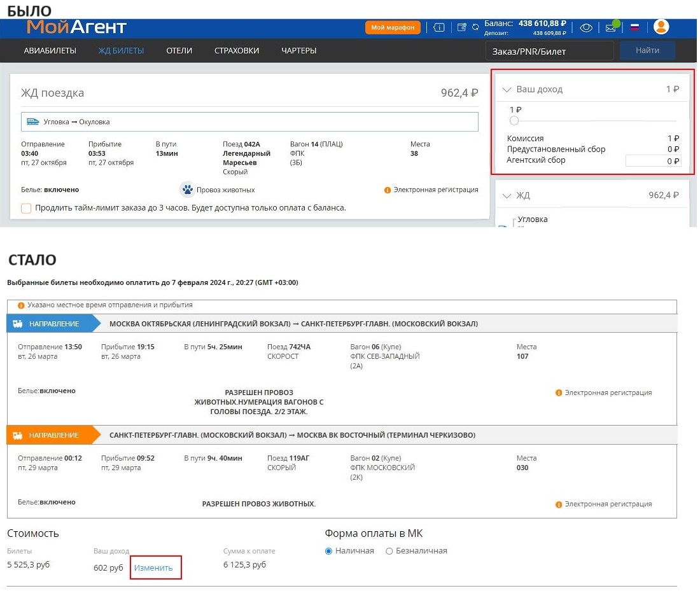Select the Наличная payment option
This screenshot has height=591, width=700.
328,551
